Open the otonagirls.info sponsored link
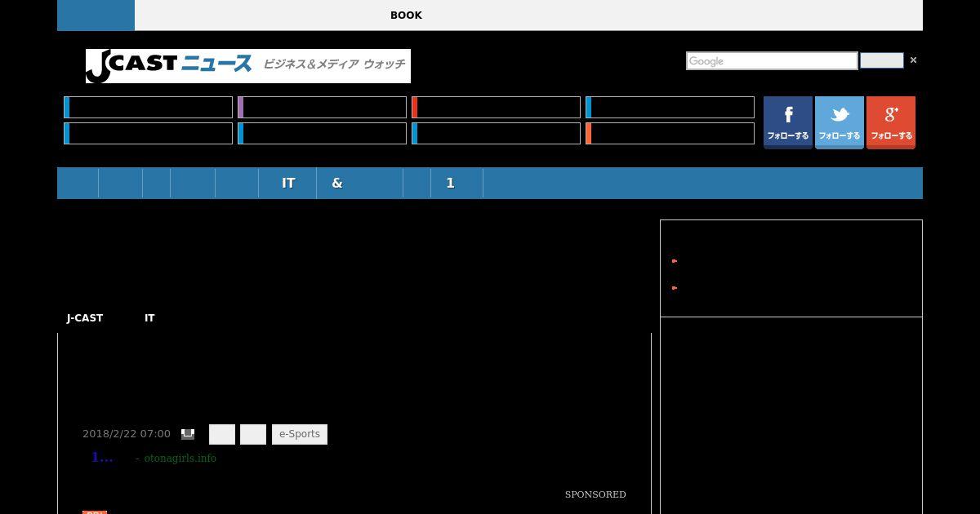Image resolution: width=980 pixels, height=514 pixels. point(180,459)
